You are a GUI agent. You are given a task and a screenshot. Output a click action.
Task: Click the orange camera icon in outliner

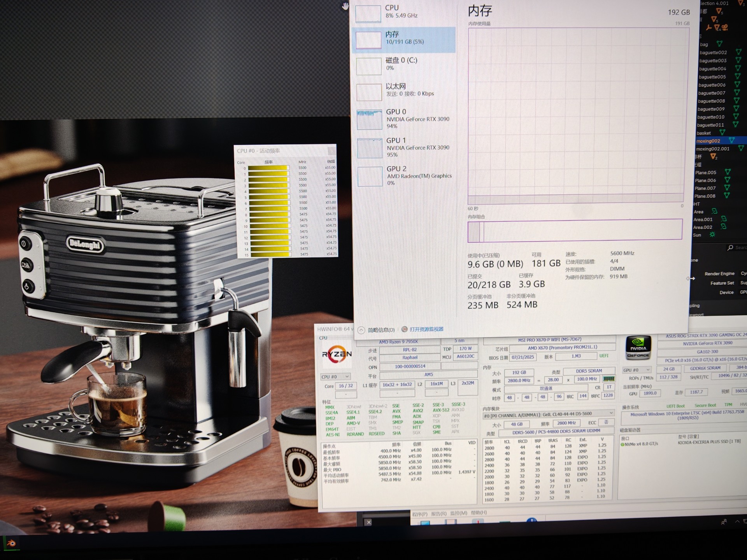[725, 28]
